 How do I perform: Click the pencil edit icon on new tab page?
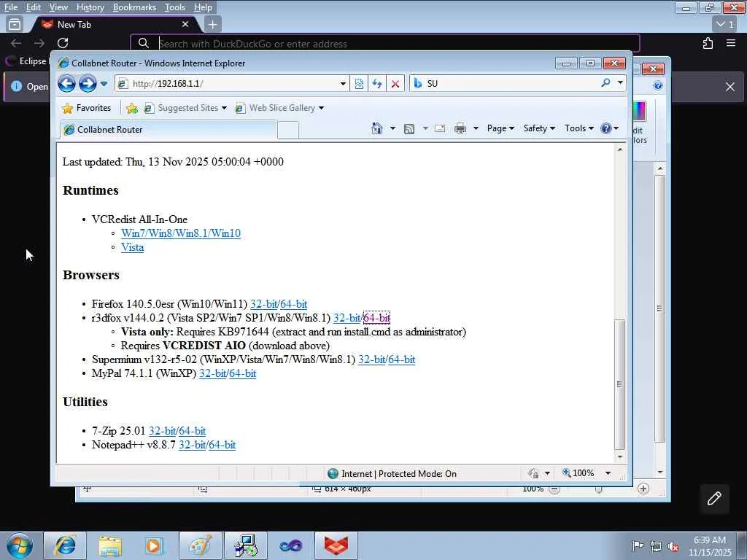tap(714, 499)
